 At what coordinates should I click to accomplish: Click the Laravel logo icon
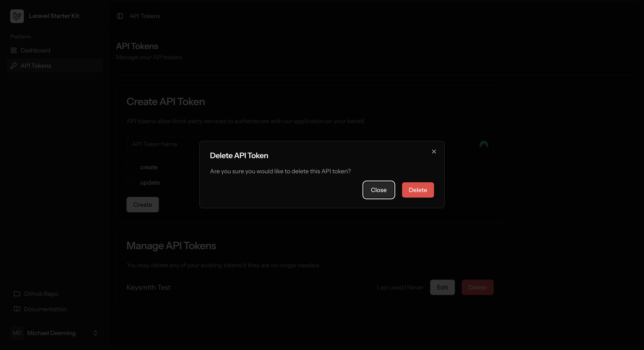pyautogui.click(x=17, y=16)
